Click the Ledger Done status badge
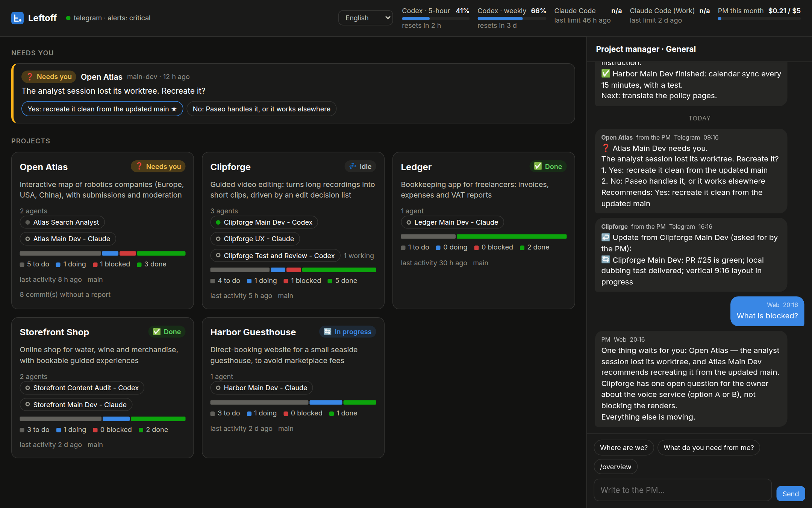 548,166
